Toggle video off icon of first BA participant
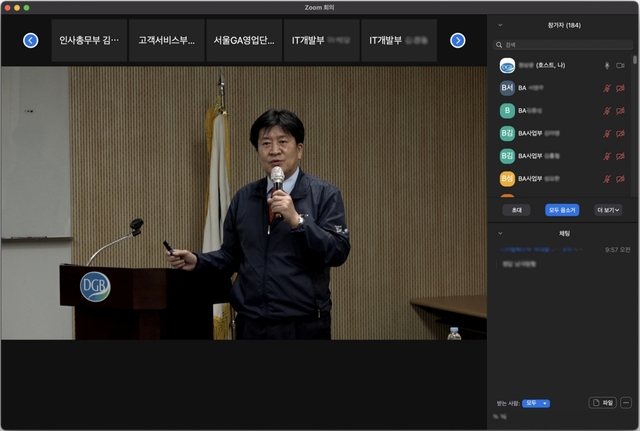 (621, 88)
